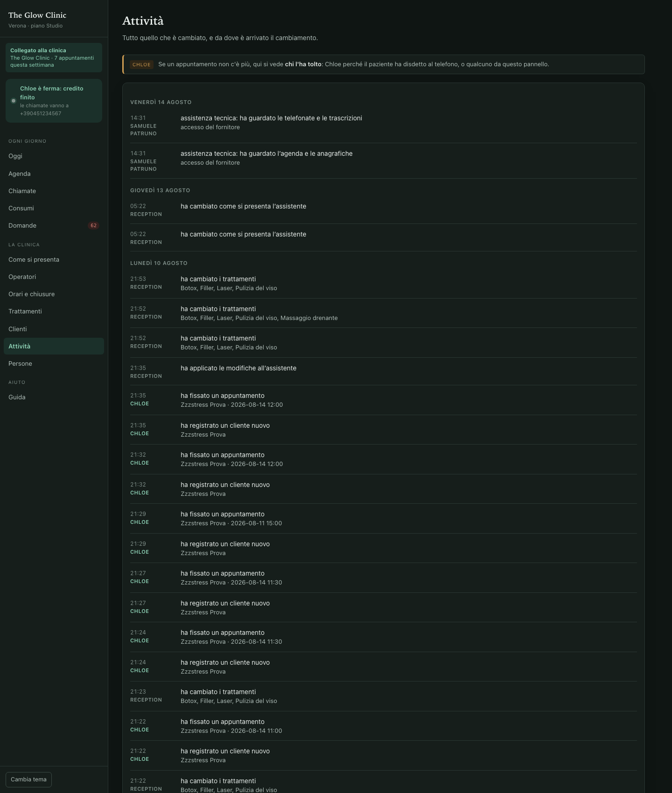The height and width of the screenshot is (793, 672).
Task: Select the 21:53 'ha cambiato i trattamenti' row
Action: pyautogui.click(x=383, y=283)
